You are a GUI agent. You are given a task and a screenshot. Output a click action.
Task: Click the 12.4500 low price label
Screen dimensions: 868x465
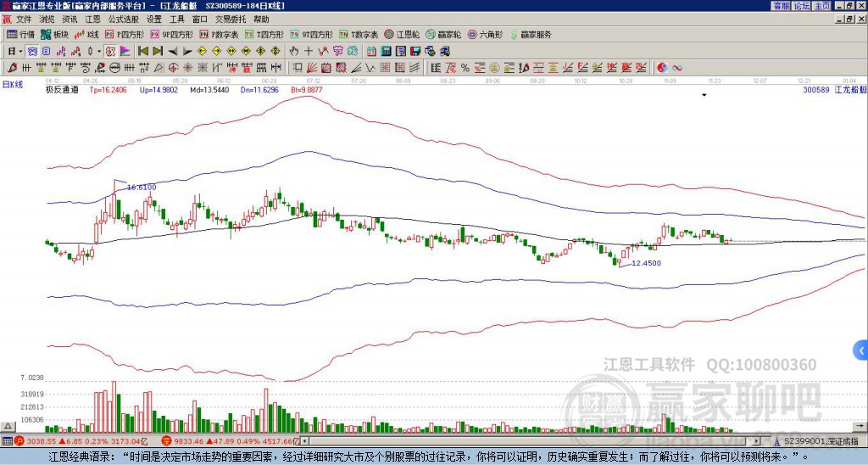click(x=646, y=263)
